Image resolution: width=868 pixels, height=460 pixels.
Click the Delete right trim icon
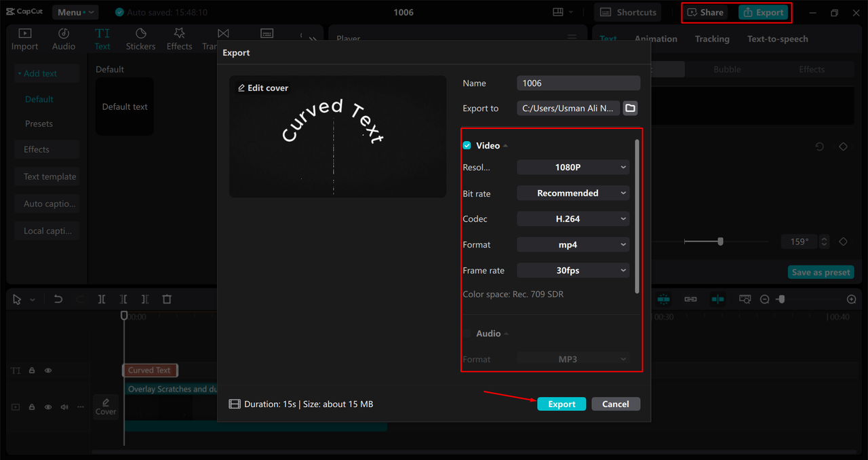pyautogui.click(x=145, y=299)
